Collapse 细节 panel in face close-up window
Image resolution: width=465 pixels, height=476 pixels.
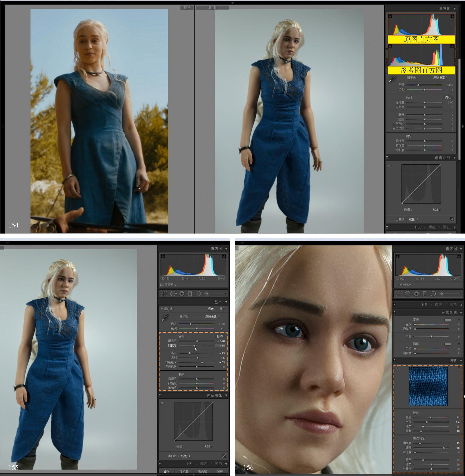[461, 361]
